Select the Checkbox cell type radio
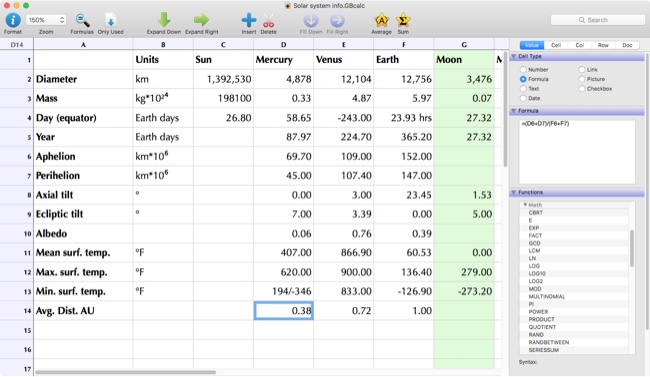Viewport: 650px width, 377px height. [x=582, y=89]
